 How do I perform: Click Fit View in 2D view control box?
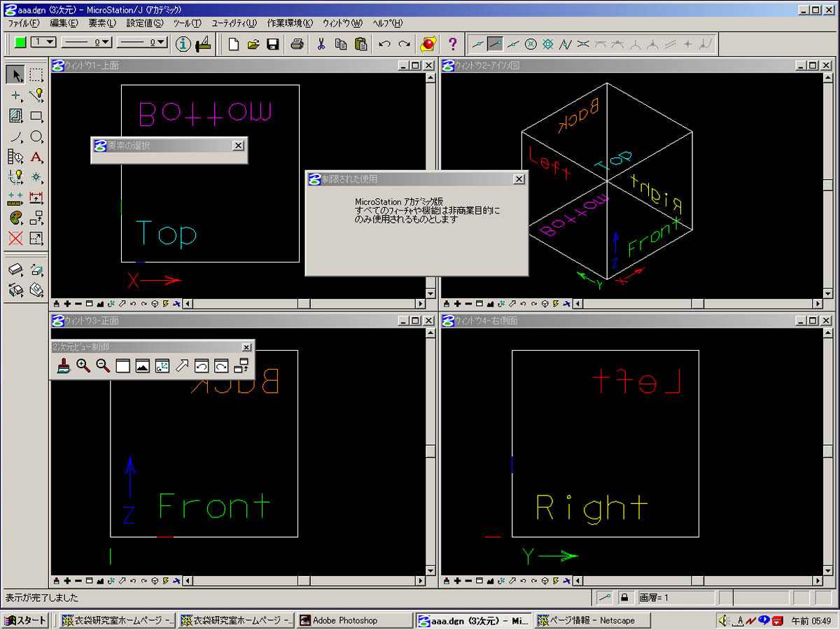[x=142, y=365]
